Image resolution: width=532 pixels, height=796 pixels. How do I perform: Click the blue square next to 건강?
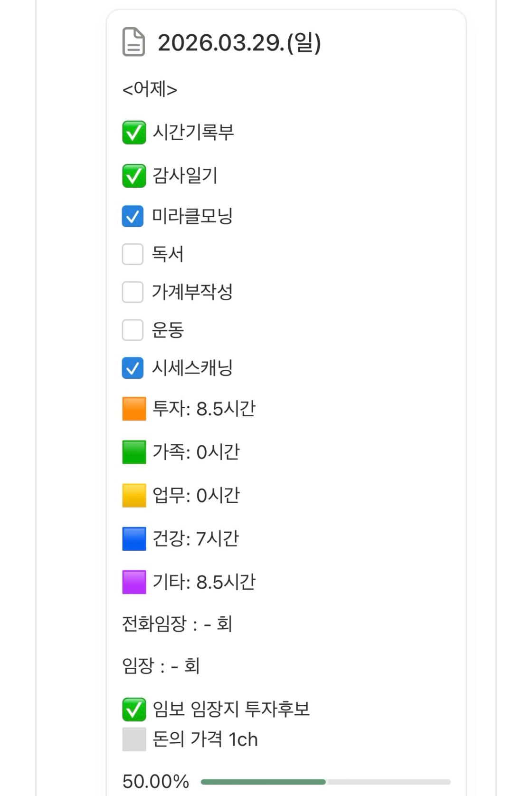134,539
